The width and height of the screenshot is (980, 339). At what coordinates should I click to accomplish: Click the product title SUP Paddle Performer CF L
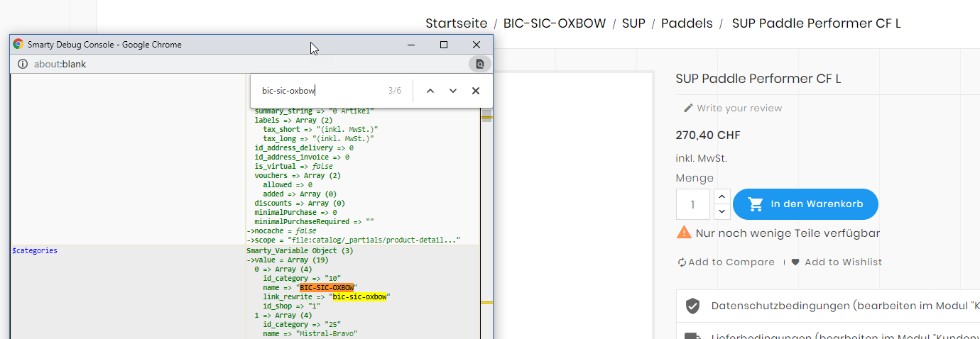758,79
